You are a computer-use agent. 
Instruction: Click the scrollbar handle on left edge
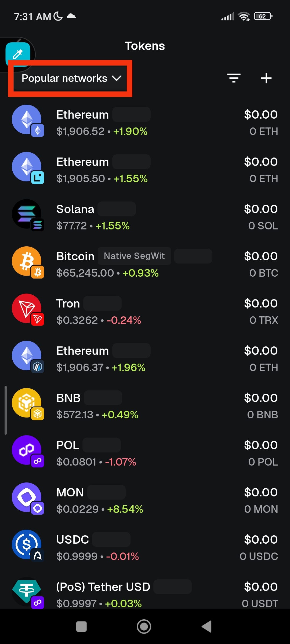click(5, 410)
